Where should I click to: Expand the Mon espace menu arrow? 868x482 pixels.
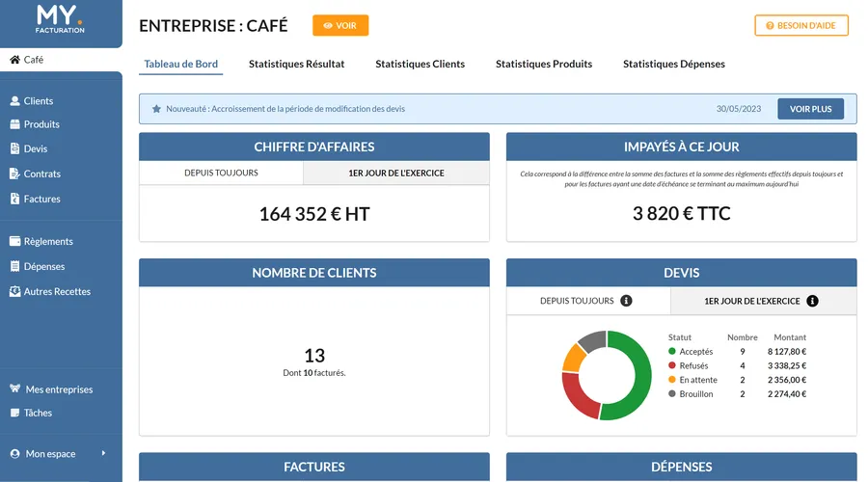103,454
